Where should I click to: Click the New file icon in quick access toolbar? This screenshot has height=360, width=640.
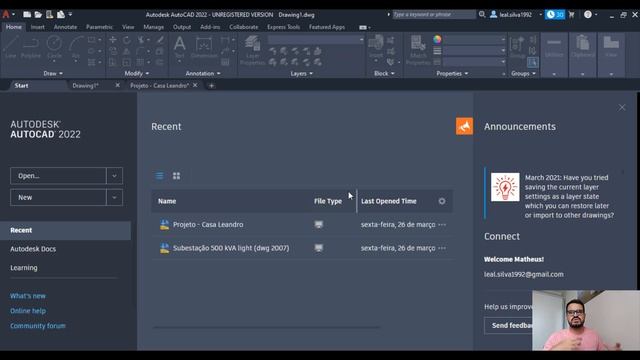point(27,14)
